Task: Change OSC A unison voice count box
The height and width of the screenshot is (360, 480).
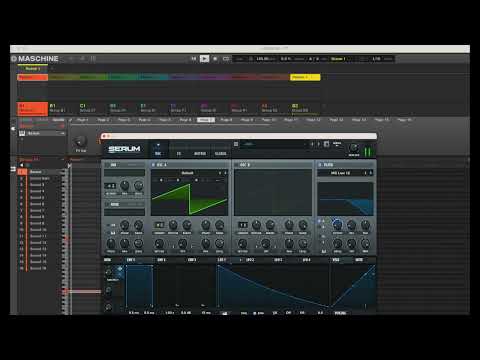Action: tap(160, 225)
